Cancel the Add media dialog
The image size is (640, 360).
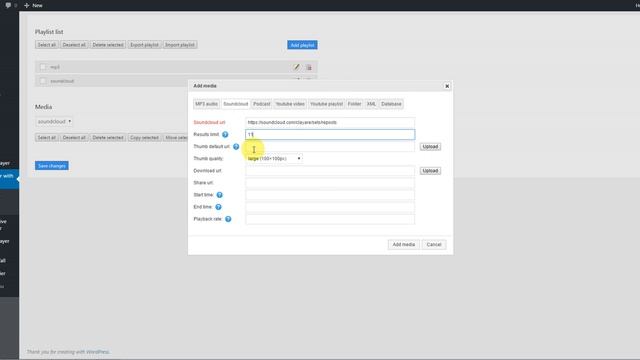point(434,244)
